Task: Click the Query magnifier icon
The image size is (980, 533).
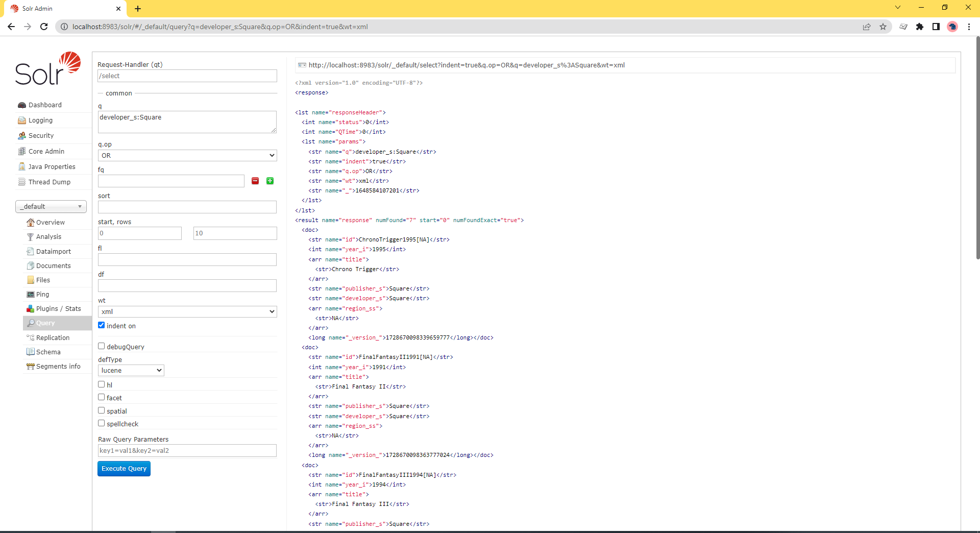Action: pos(31,323)
